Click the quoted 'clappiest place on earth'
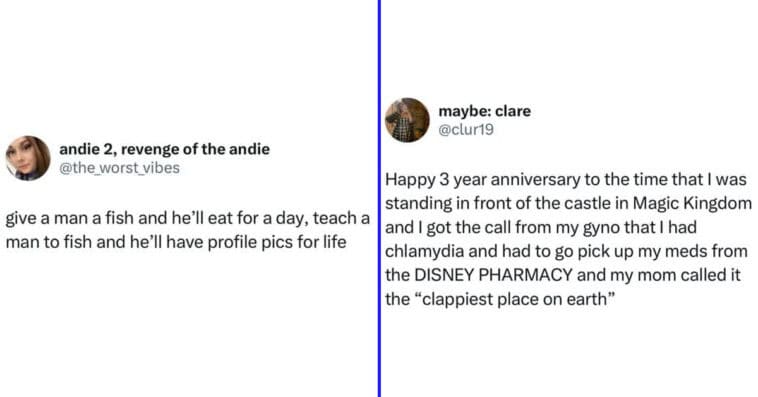 pyautogui.click(x=515, y=299)
